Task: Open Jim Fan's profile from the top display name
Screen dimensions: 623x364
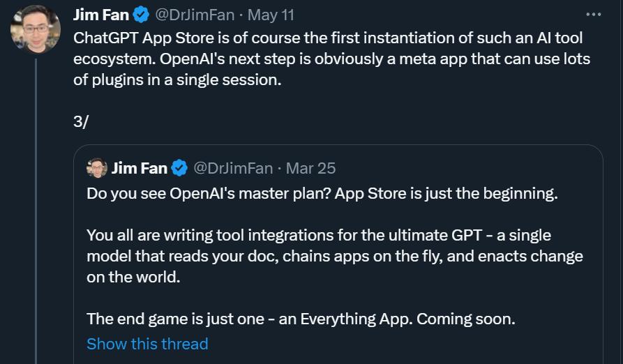Action: click(101, 15)
